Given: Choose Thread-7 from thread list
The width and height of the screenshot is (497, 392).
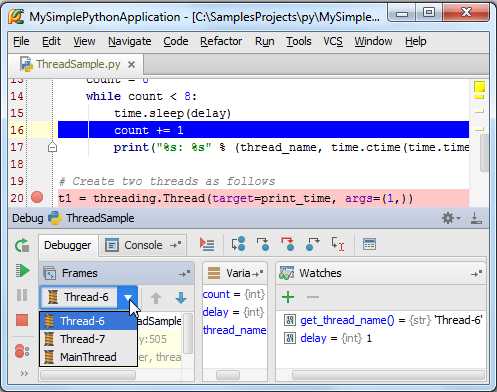Looking at the screenshot, I should tap(88, 339).
